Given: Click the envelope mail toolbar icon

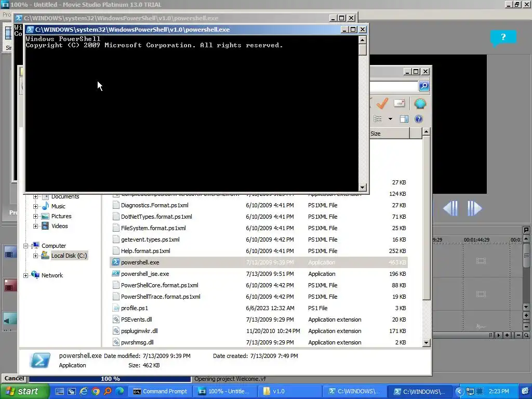Looking at the screenshot, I should [x=400, y=103].
